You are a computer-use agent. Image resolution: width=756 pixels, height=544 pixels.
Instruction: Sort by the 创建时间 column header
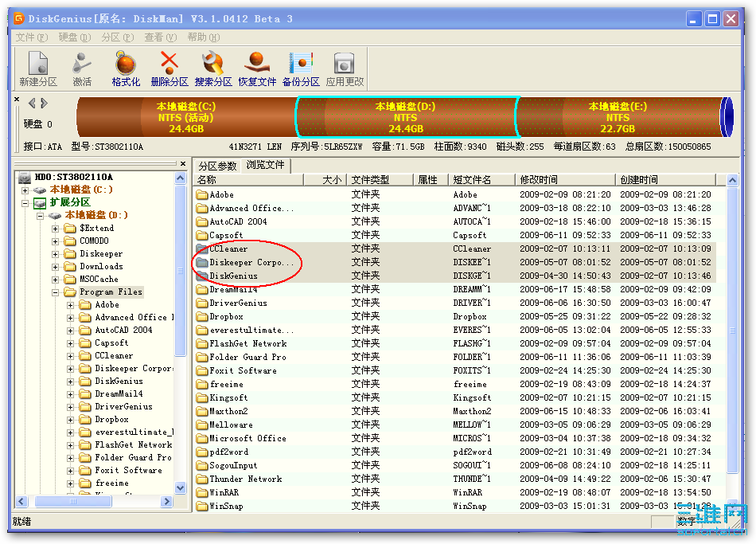pos(666,180)
